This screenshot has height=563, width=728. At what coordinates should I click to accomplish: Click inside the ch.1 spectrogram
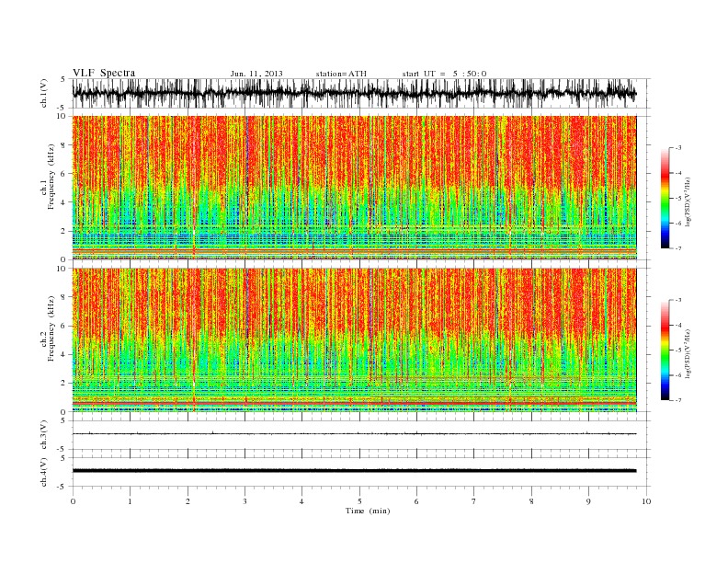(x=354, y=188)
